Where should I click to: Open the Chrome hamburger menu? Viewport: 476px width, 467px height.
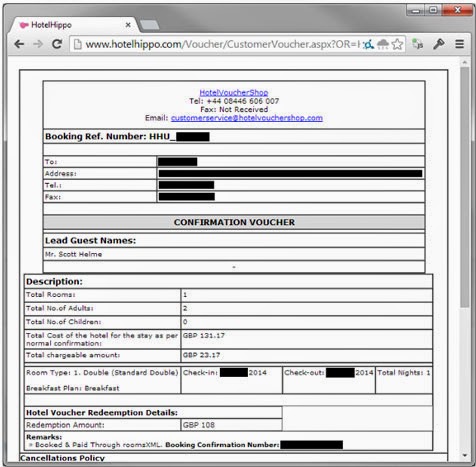point(460,44)
